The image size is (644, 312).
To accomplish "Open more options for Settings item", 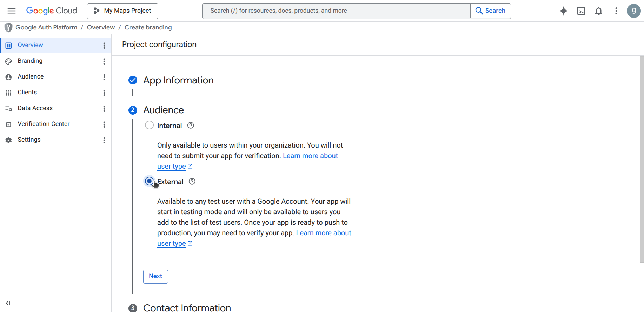I will pyautogui.click(x=104, y=140).
